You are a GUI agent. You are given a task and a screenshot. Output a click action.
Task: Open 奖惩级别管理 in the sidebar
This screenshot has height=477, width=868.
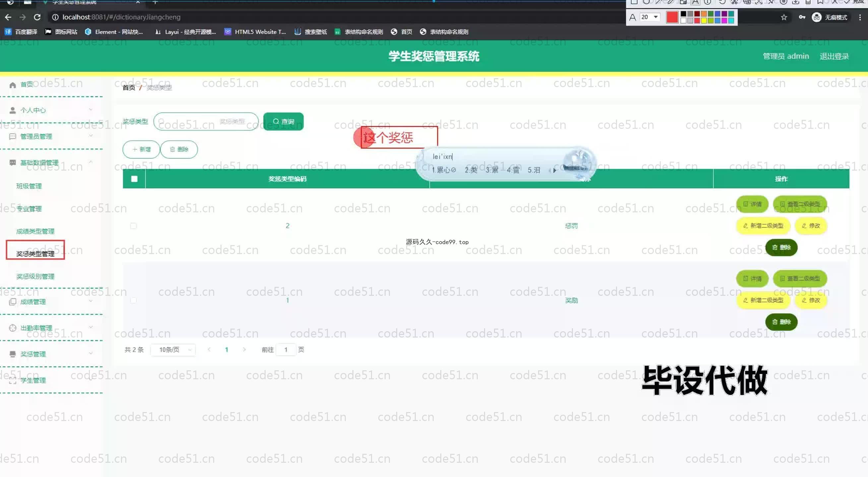(x=35, y=276)
